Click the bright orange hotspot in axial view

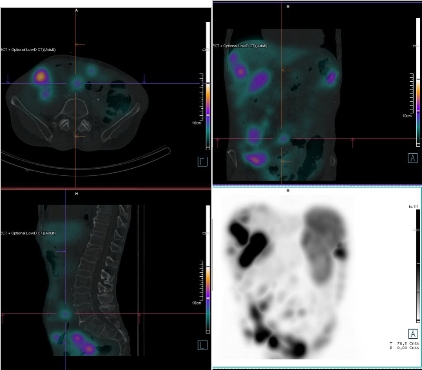click(x=40, y=77)
